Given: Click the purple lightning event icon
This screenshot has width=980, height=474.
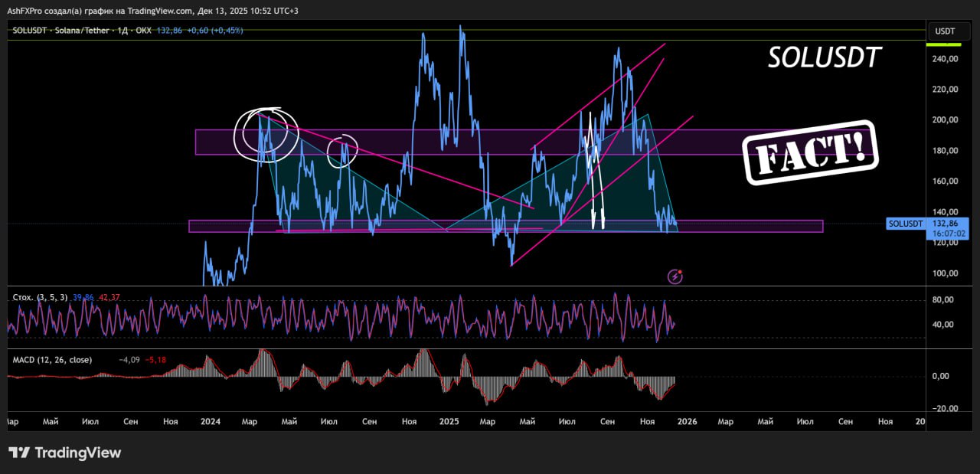Looking at the screenshot, I should [x=675, y=276].
